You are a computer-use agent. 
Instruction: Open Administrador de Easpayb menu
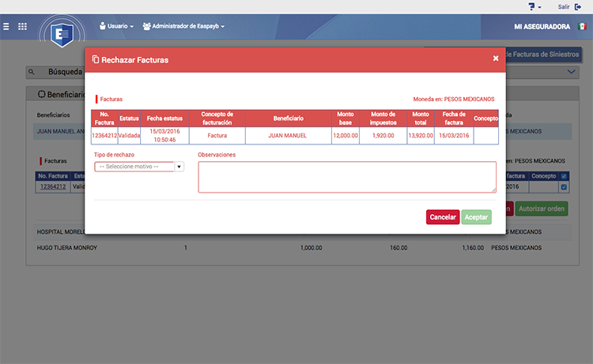[x=183, y=26]
